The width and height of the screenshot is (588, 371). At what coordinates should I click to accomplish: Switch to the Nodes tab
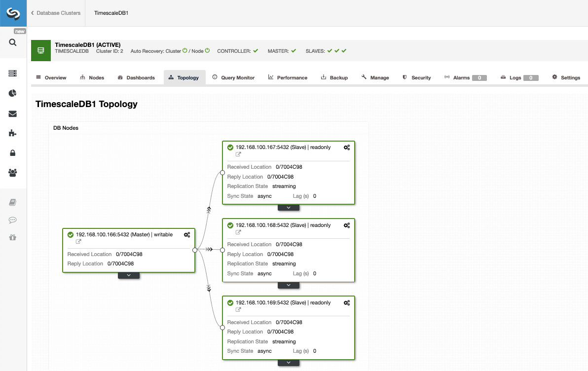coord(92,77)
